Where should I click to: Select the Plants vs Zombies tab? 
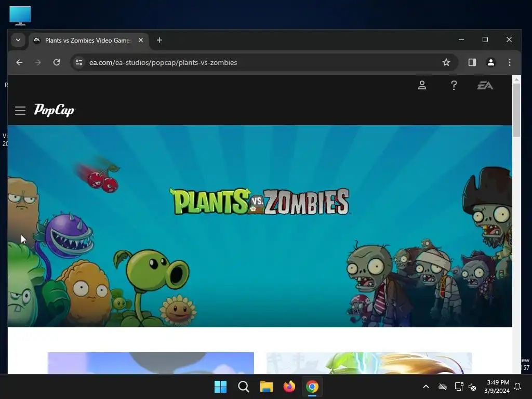(x=89, y=41)
